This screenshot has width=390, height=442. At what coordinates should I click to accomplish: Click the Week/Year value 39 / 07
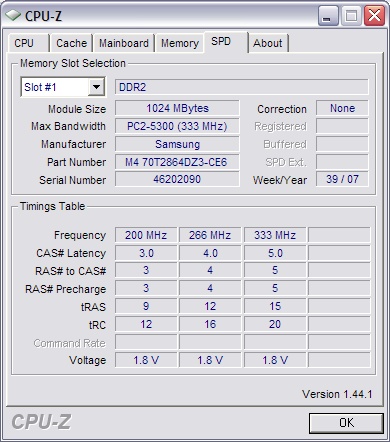click(342, 179)
